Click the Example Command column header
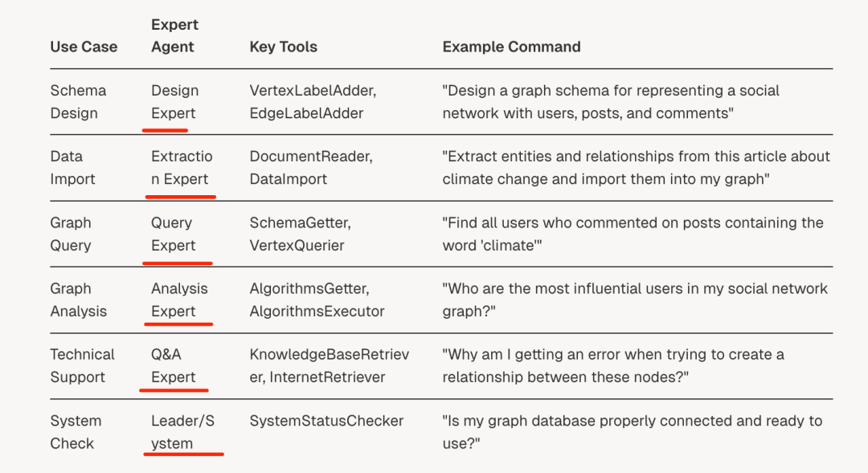Image resolution: width=868 pixels, height=473 pixels. (511, 47)
